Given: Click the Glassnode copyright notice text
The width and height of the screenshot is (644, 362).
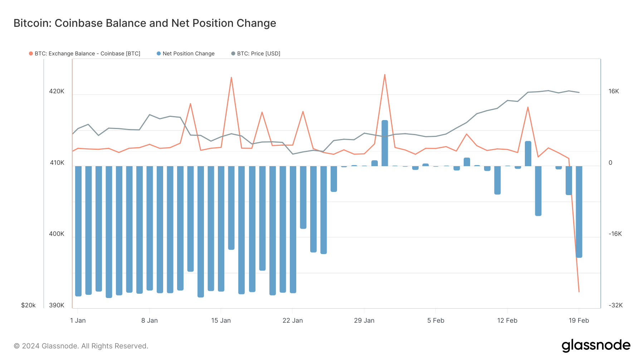Looking at the screenshot, I should [x=81, y=346].
